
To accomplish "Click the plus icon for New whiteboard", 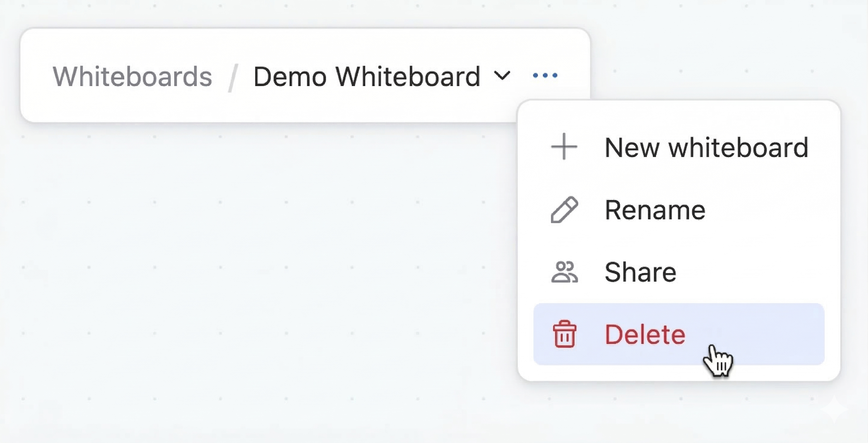I will [564, 147].
